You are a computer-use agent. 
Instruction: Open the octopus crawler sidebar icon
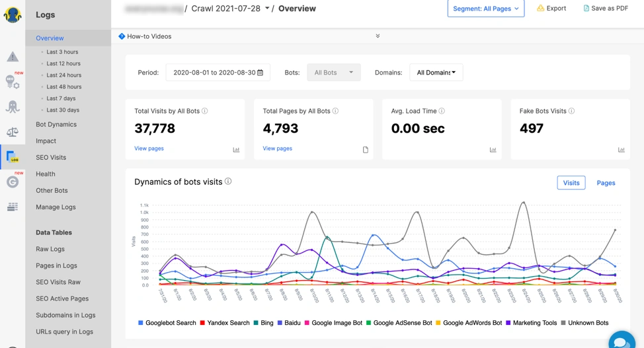point(13,107)
